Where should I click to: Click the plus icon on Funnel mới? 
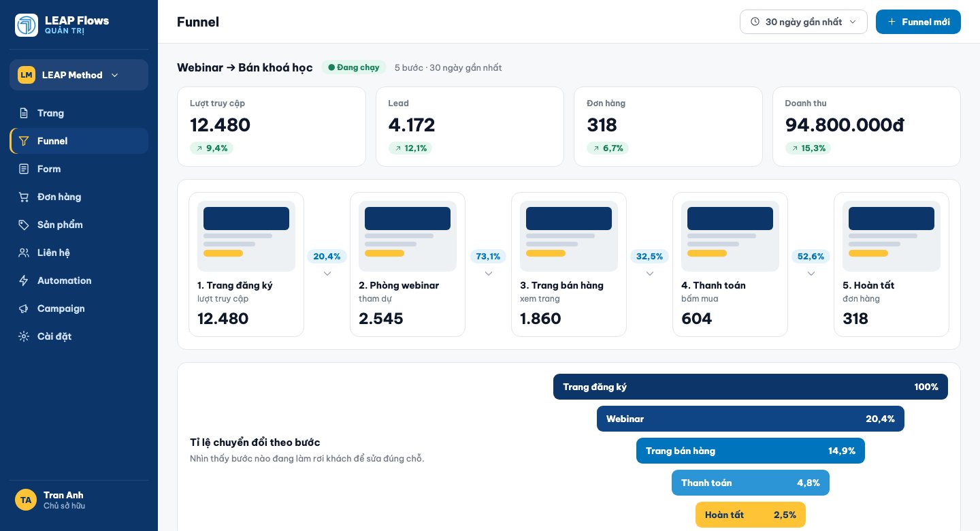(892, 22)
